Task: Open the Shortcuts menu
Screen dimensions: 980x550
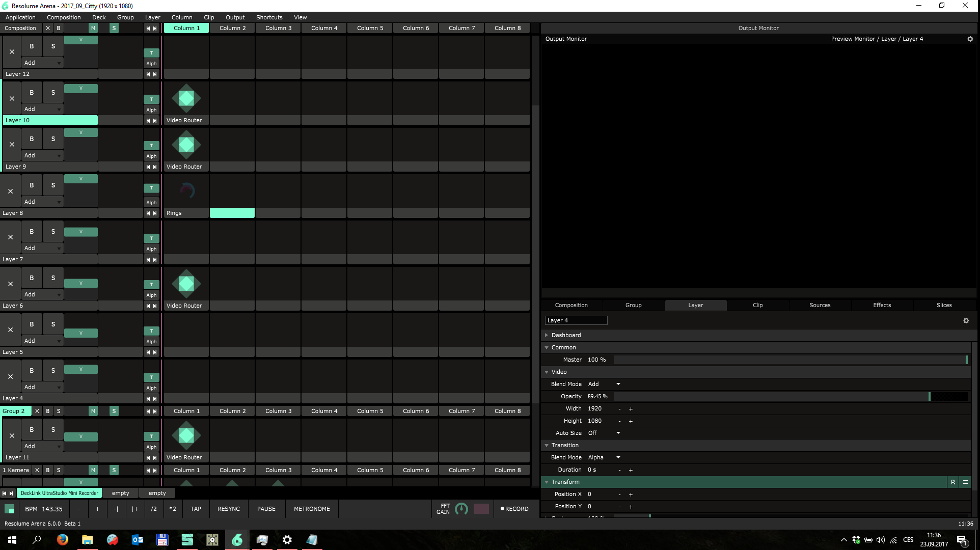Action: (269, 17)
